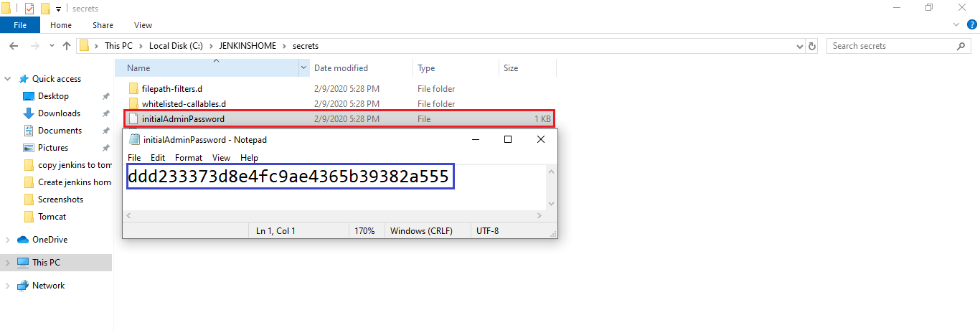Click the password text in Notepad
The width and height of the screenshot is (980, 333).
(x=290, y=177)
